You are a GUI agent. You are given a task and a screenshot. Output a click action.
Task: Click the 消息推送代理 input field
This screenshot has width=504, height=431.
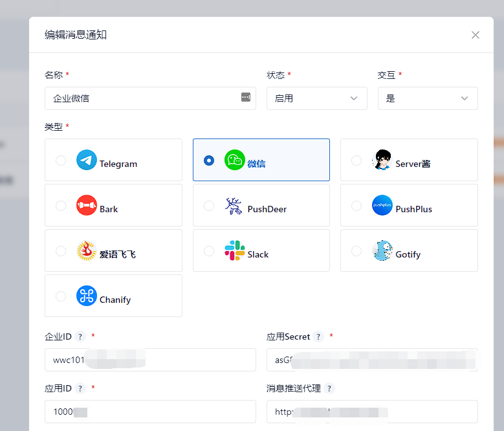372,412
